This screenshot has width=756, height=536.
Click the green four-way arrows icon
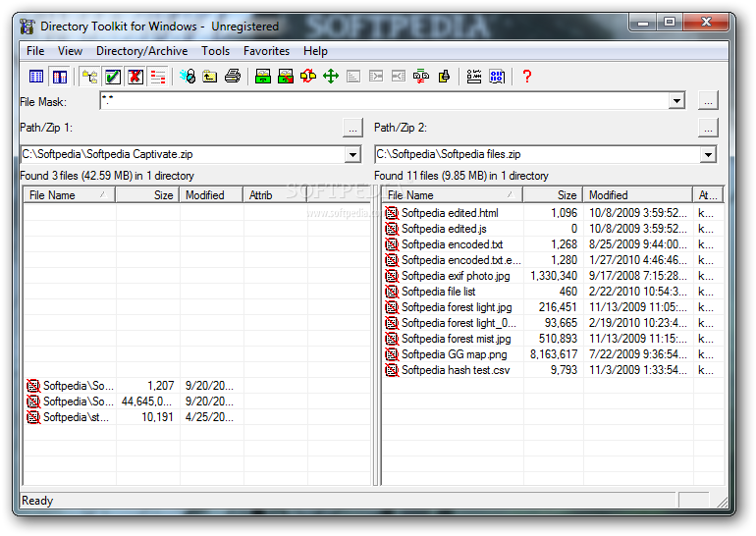[331, 77]
